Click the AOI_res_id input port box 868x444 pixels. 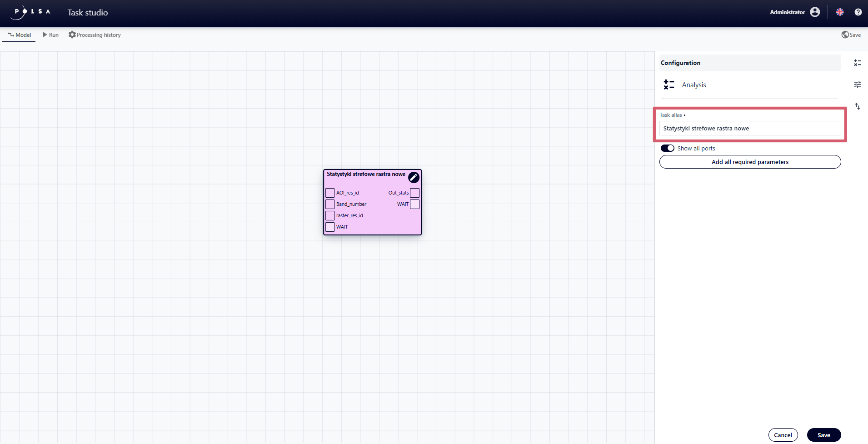coord(330,193)
